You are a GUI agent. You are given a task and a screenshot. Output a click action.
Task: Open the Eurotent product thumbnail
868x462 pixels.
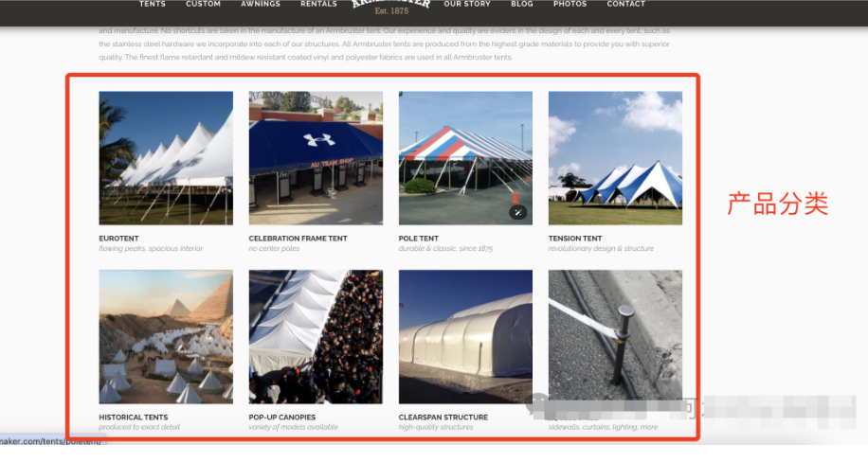pyautogui.click(x=166, y=158)
